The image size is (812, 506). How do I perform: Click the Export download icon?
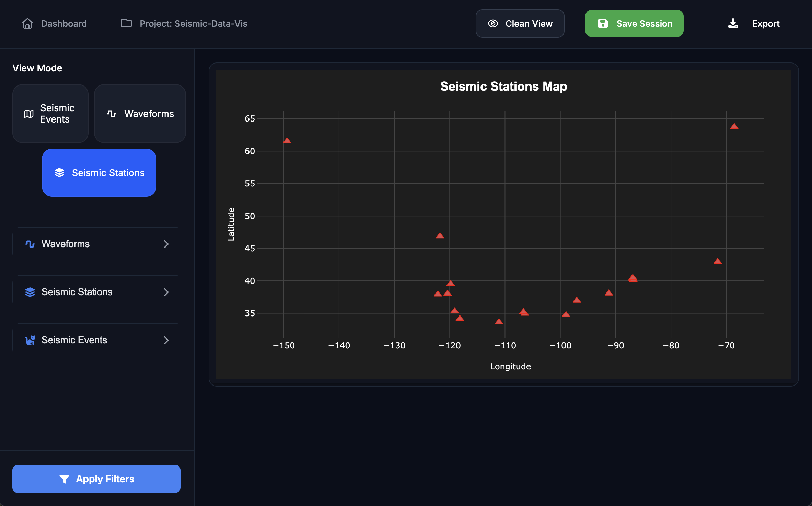pyautogui.click(x=733, y=23)
